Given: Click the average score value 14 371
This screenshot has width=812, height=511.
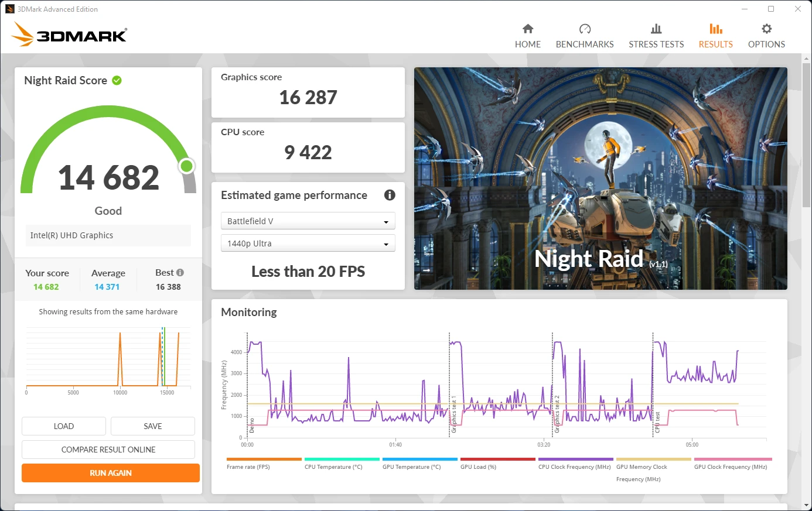Looking at the screenshot, I should [x=107, y=287].
